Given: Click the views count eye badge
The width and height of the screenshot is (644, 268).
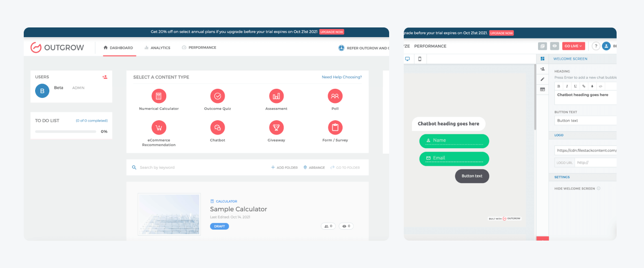Looking at the screenshot, I should click(346, 226).
